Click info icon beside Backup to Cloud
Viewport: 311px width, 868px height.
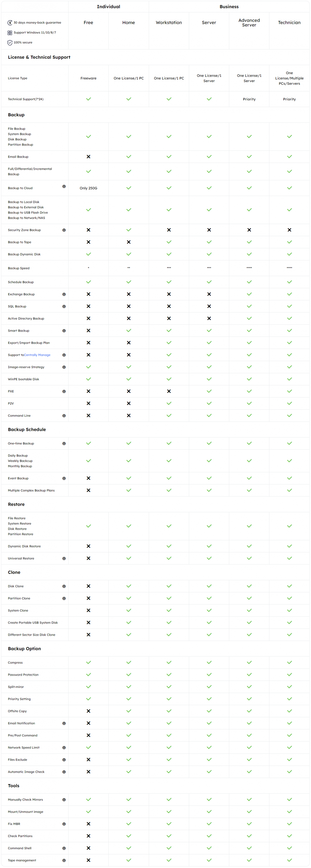point(64,186)
